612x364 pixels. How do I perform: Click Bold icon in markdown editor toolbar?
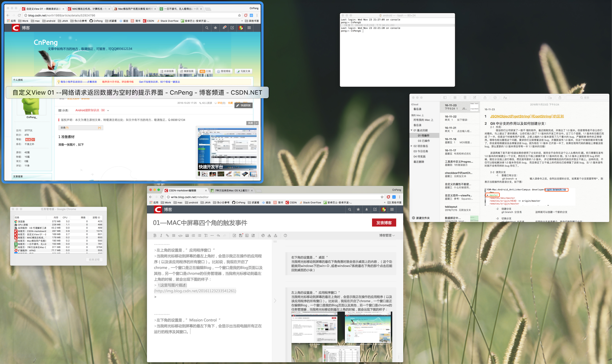(155, 236)
